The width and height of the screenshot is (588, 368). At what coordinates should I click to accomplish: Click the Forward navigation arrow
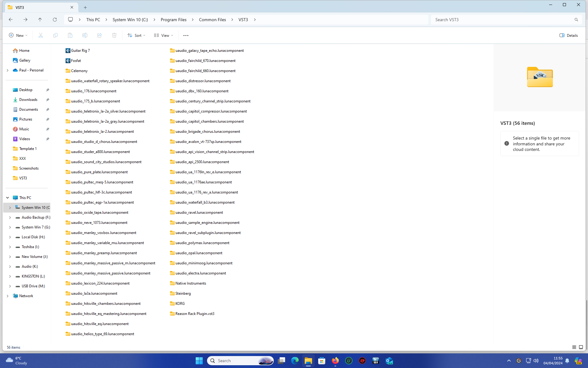pos(25,20)
